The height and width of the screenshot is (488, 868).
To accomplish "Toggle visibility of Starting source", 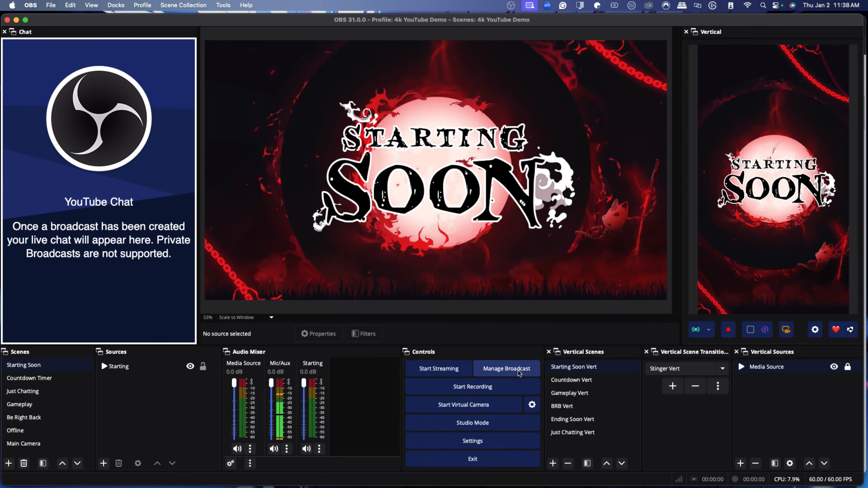I will click(x=190, y=366).
